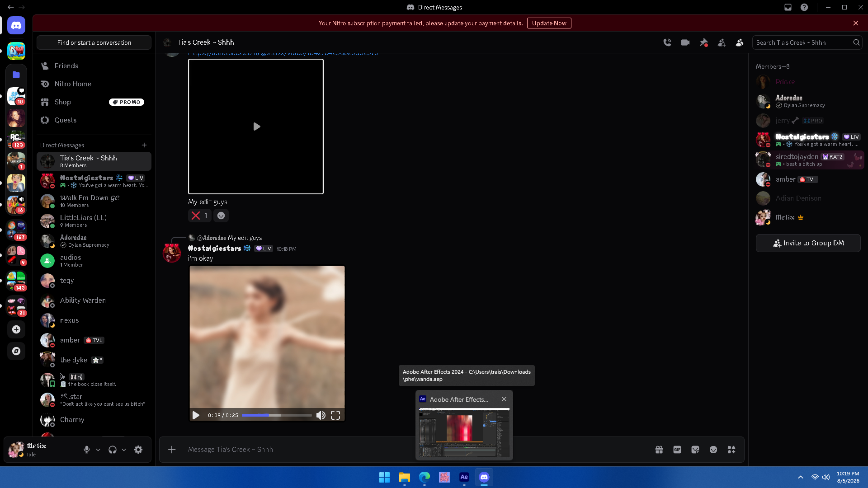Toggle the member list panel
This screenshot has width=868, height=488.
(x=740, y=42)
